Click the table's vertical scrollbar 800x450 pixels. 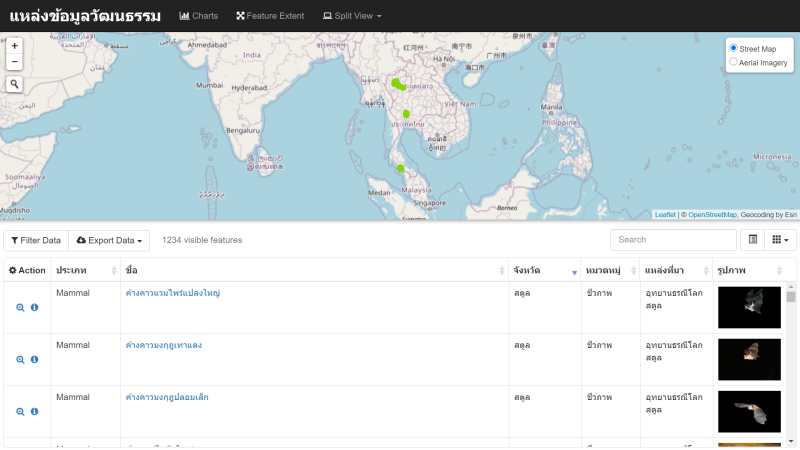tap(791, 360)
